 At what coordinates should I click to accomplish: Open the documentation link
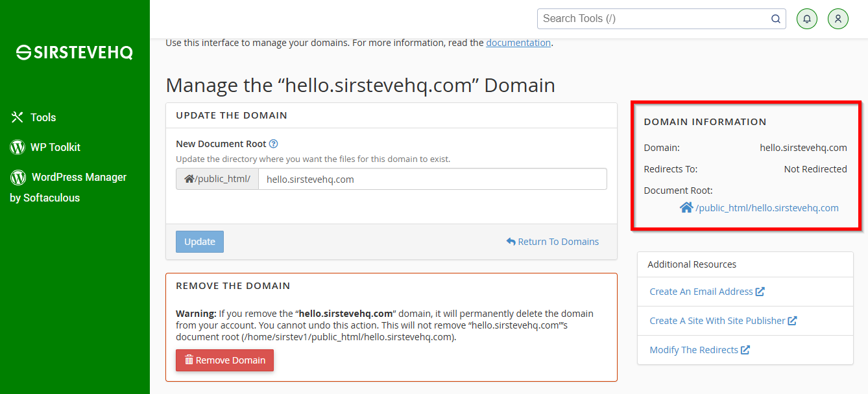(518, 43)
